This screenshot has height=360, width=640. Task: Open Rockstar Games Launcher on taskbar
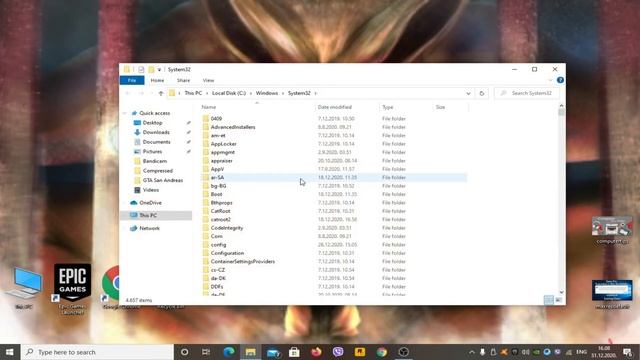point(360,352)
